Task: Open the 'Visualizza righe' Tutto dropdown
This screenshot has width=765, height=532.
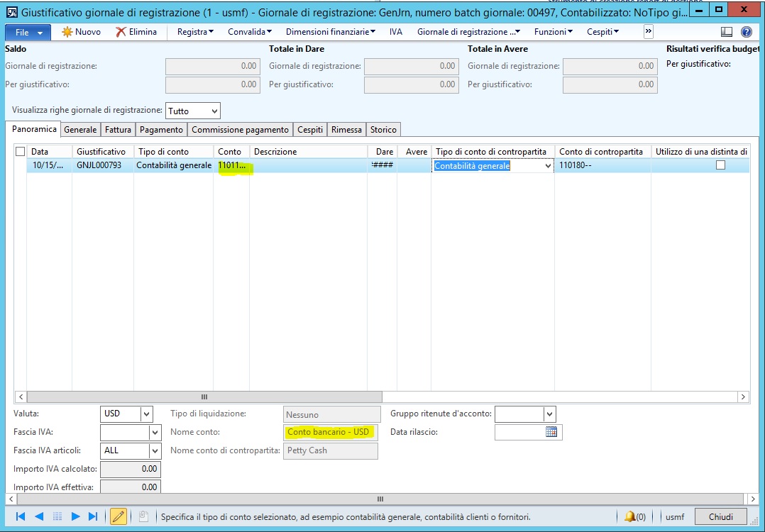Action: 214,111
